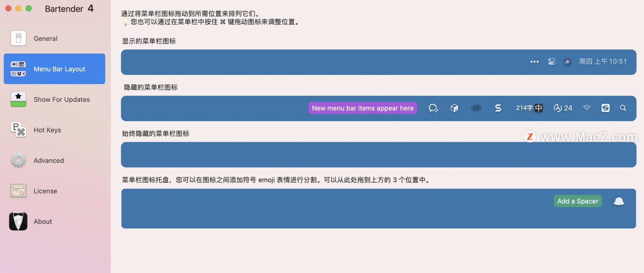Click the Sogou input S square icon
The image size is (644, 273).
[x=605, y=108]
